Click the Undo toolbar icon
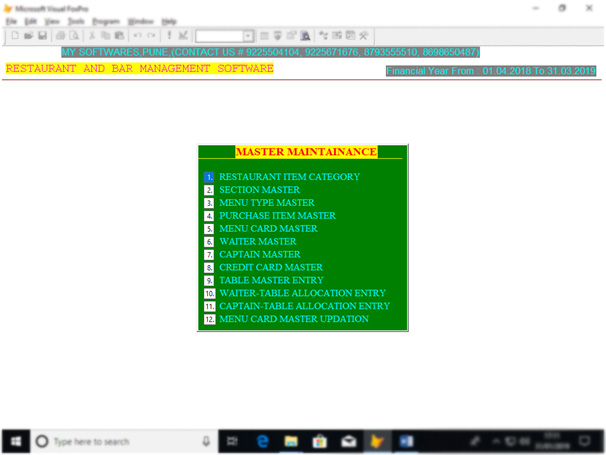This screenshot has width=606, height=455. (137, 36)
